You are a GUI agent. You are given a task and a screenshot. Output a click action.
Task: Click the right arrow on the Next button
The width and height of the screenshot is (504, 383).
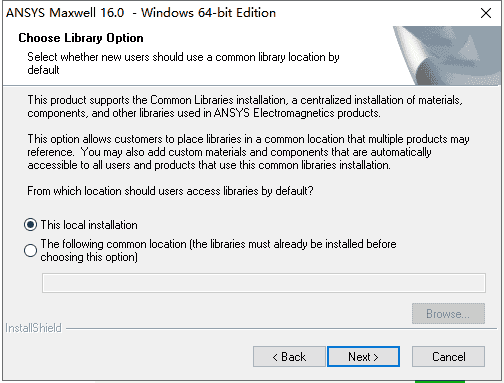pyautogui.click(x=376, y=357)
